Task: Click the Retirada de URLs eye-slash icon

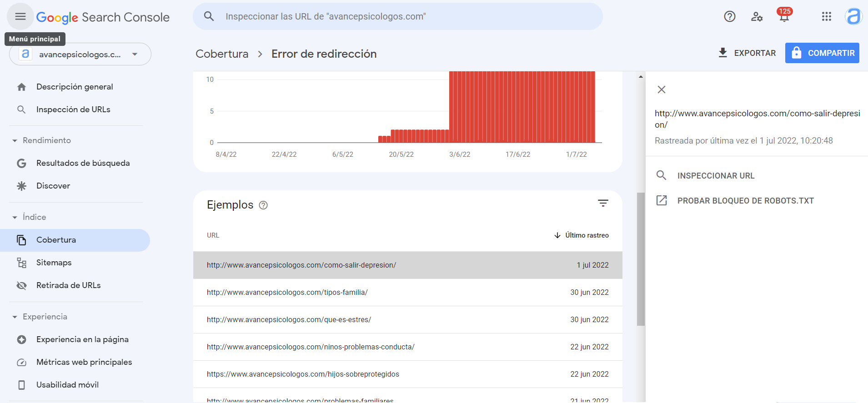Action: click(x=21, y=285)
